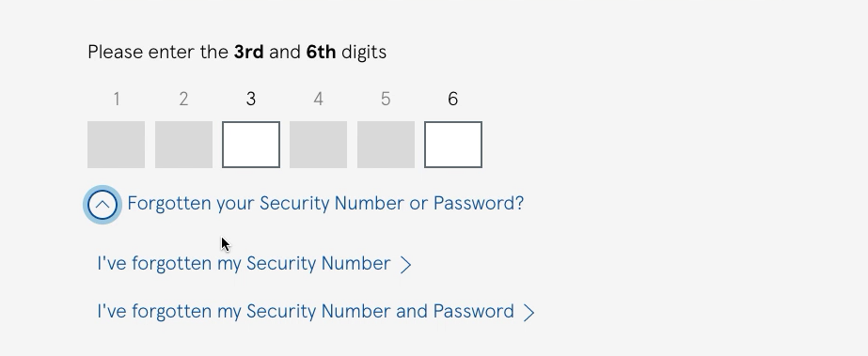Click arrow icon after 'Security Number and Password'
This screenshot has height=356, width=868.
529,313
